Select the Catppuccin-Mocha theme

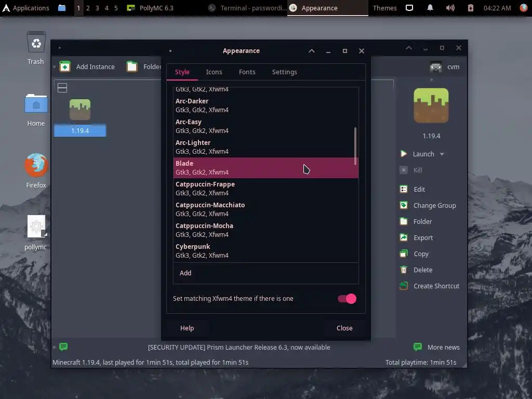pyautogui.click(x=265, y=230)
